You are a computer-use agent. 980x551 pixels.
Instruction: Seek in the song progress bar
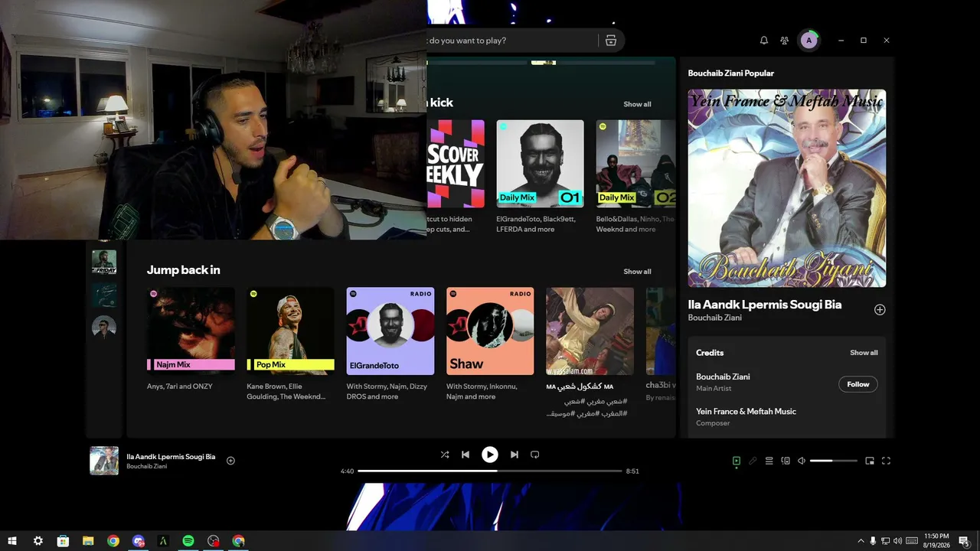[x=490, y=471]
